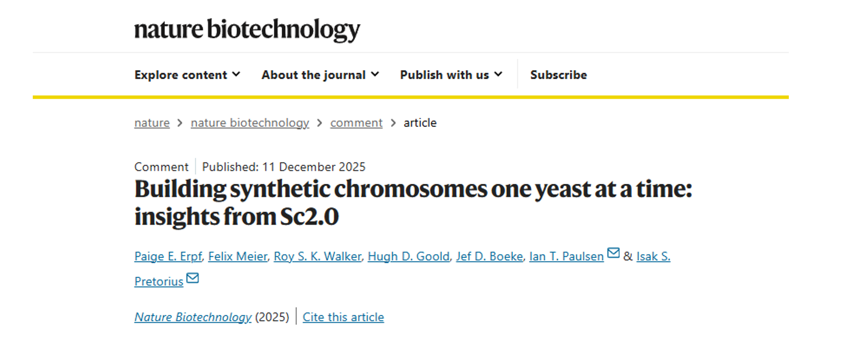The width and height of the screenshot is (868, 364).
Task: Open author Ian T. Paulsen link
Action: pos(566,257)
